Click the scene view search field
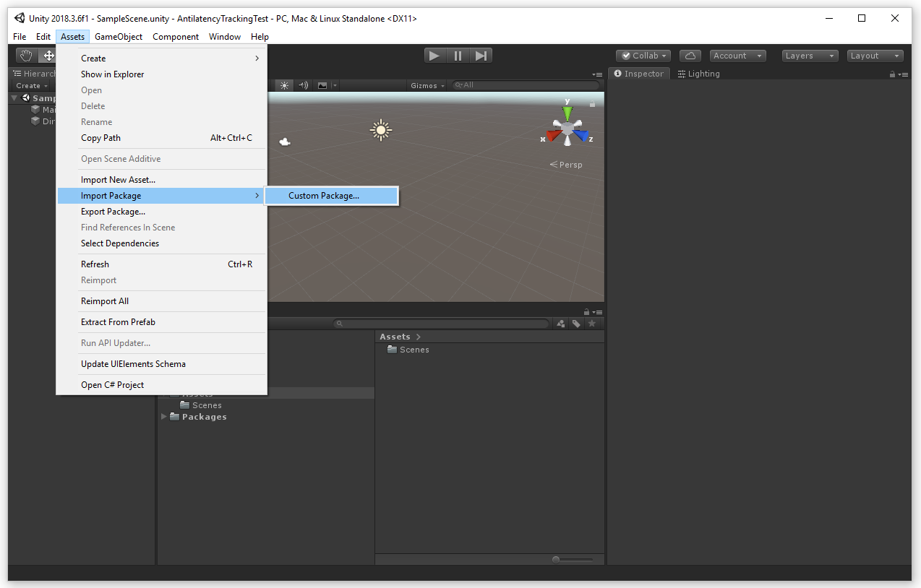 [x=527, y=85]
